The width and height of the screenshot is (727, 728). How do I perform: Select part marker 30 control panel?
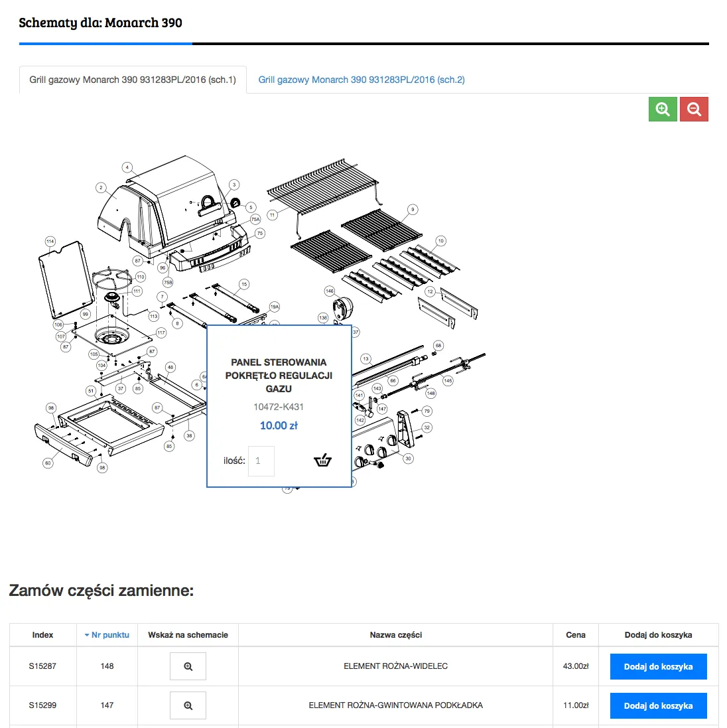[408, 459]
